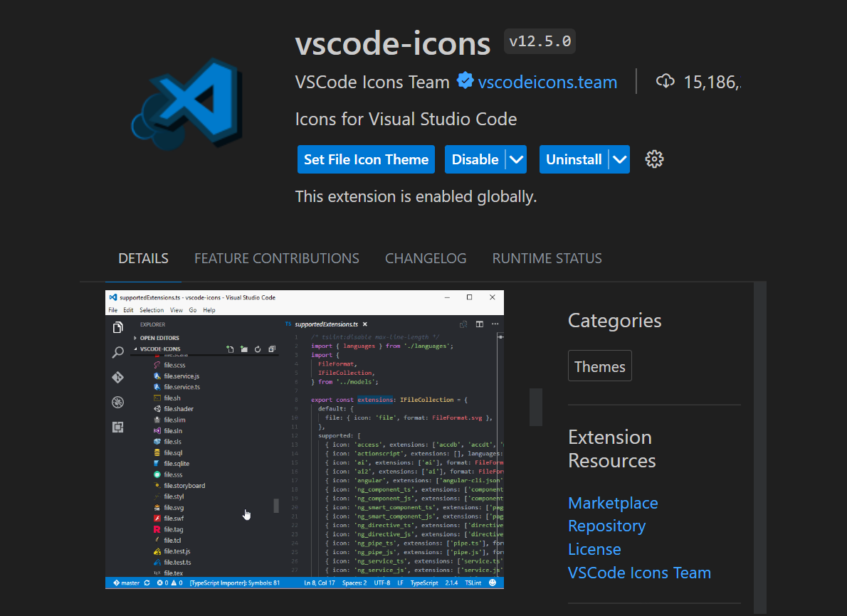The width and height of the screenshot is (847, 616).
Task: Click Refresh icon in preview explorer header
Action: [x=258, y=349]
